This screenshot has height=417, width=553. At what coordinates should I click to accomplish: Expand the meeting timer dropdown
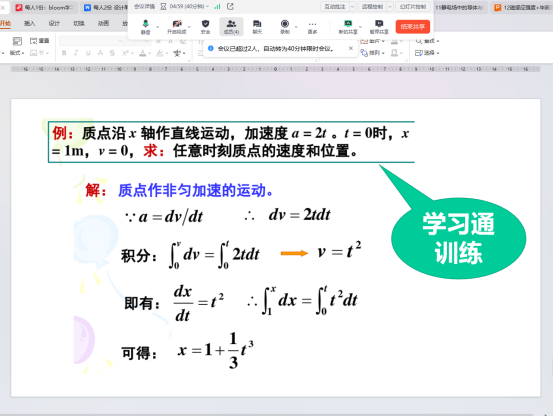click(x=207, y=6)
